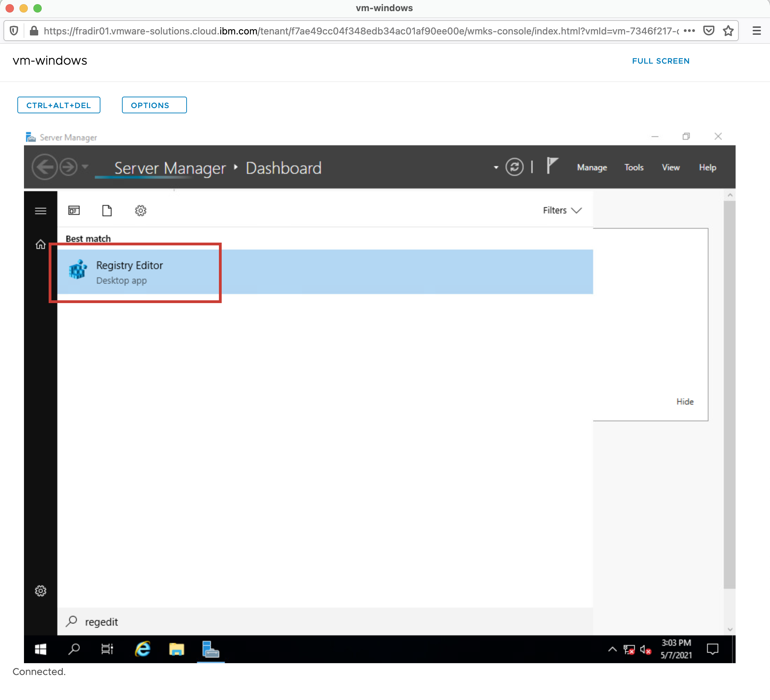Screen dimensions: 770x700
Task: Expand the hamburger menu in search panel
Action: point(41,211)
